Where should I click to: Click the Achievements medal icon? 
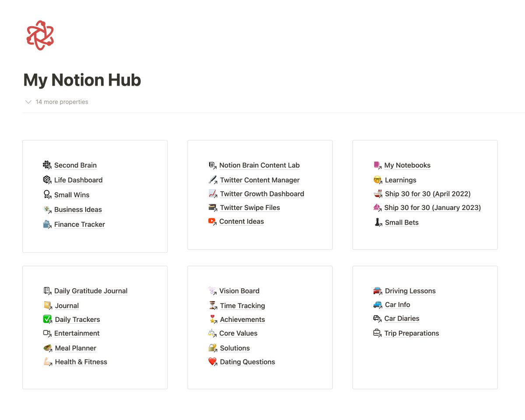click(213, 319)
